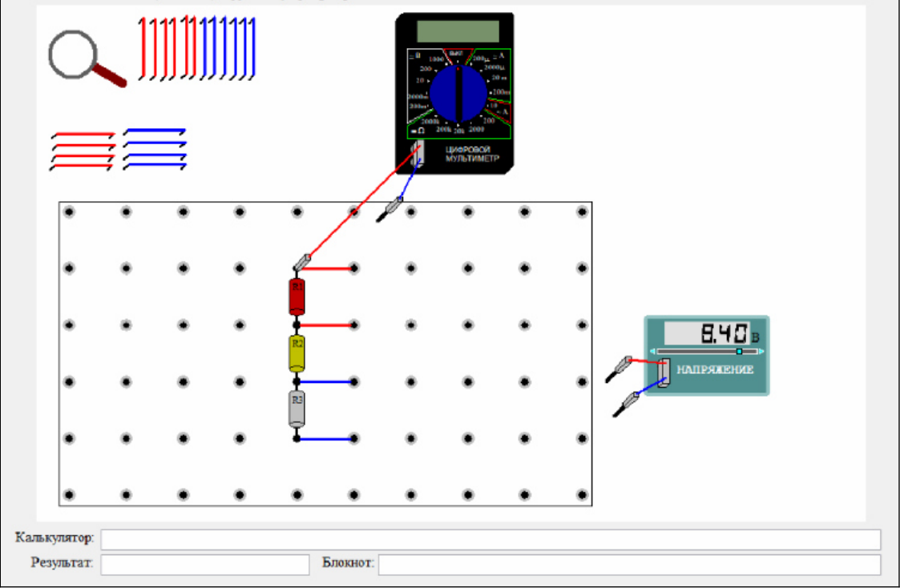This screenshot has width=900, height=588.
Task: Choose the 2000k ohm range on multimeter
Action: [430, 122]
